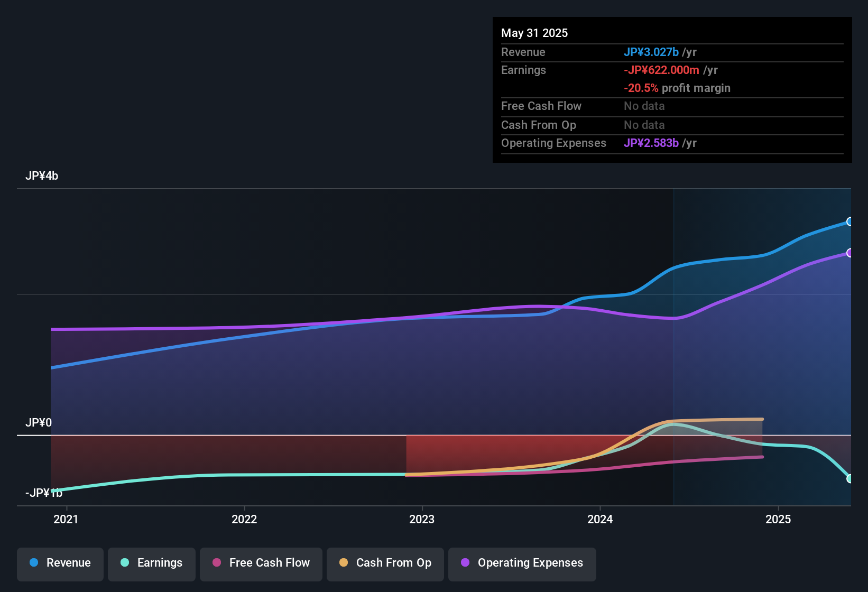This screenshot has height=592, width=868.
Task: Click the 2022 x-axis label
Action: point(244,519)
